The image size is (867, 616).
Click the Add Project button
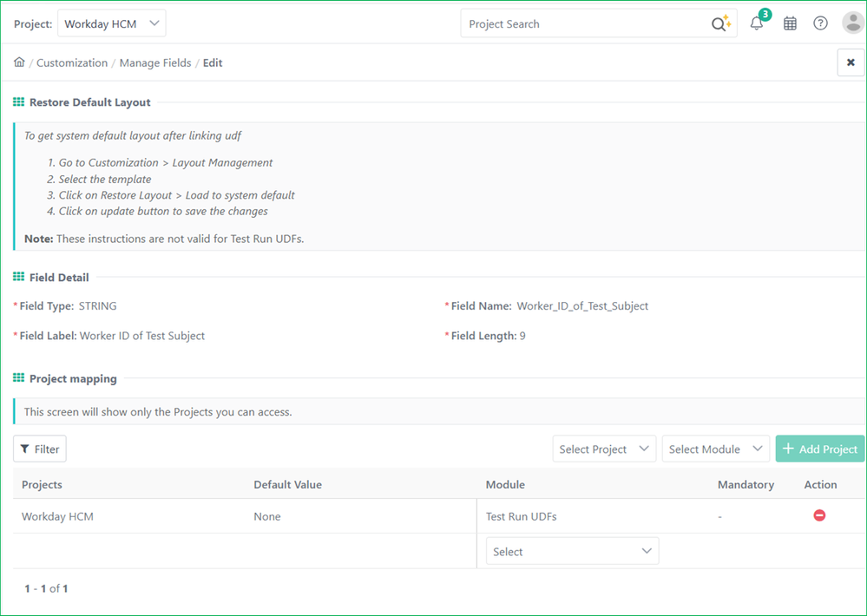[820, 449]
